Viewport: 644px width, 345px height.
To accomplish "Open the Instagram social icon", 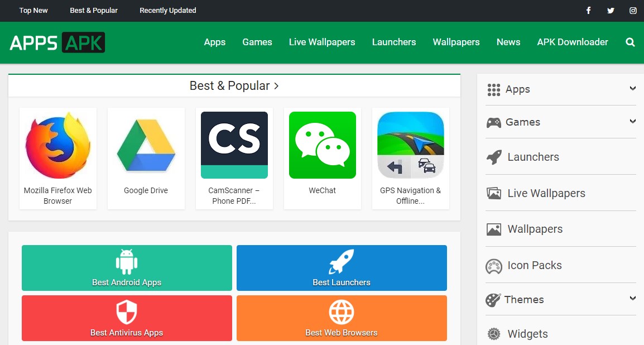I will click(633, 11).
